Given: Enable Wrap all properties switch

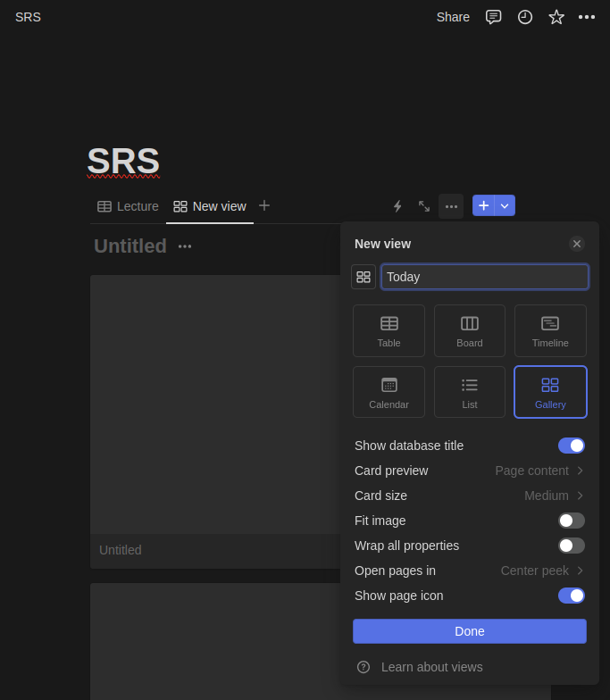Looking at the screenshot, I should pyautogui.click(x=572, y=546).
